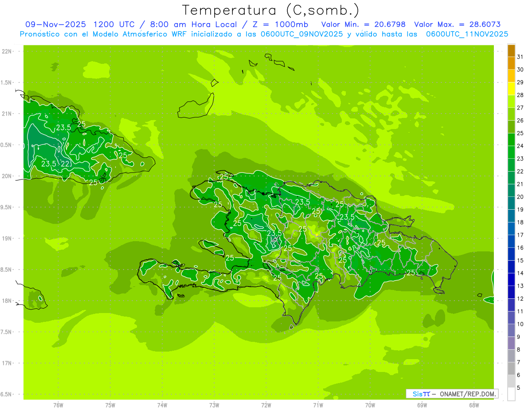Click the "20N" latitude axis label
The height and width of the screenshot is (411, 532).
pyautogui.click(x=6, y=176)
